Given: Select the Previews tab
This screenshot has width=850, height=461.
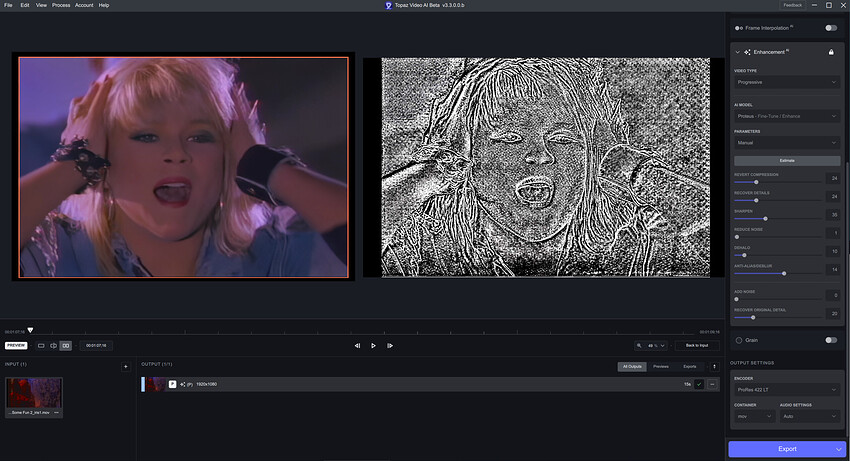Looking at the screenshot, I should pyautogui.click(x=661, y=367).
